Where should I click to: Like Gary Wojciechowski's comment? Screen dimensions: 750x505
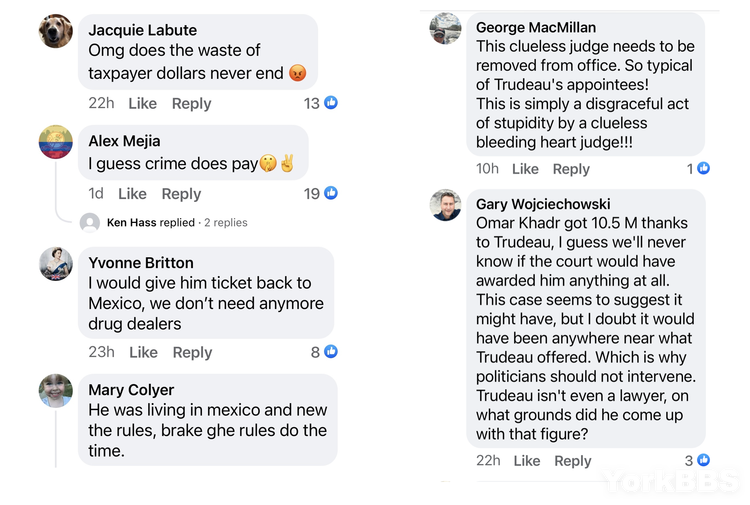pos(527,461)
